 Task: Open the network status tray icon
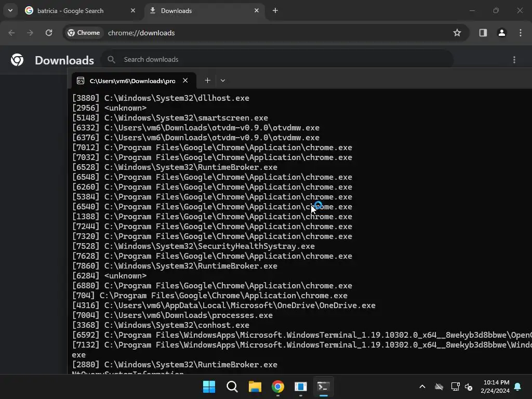coord(455,387)
